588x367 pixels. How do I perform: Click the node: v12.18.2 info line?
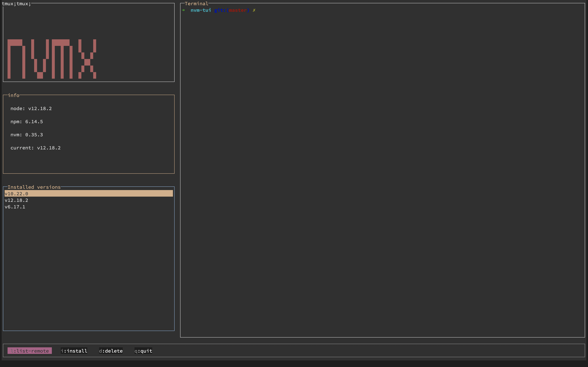tap(31, 108)
